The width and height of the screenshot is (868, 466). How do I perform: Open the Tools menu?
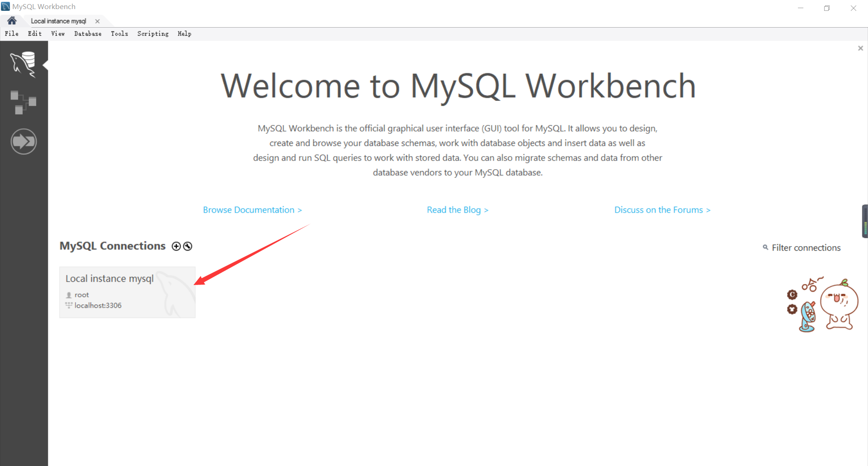(119, 33)
